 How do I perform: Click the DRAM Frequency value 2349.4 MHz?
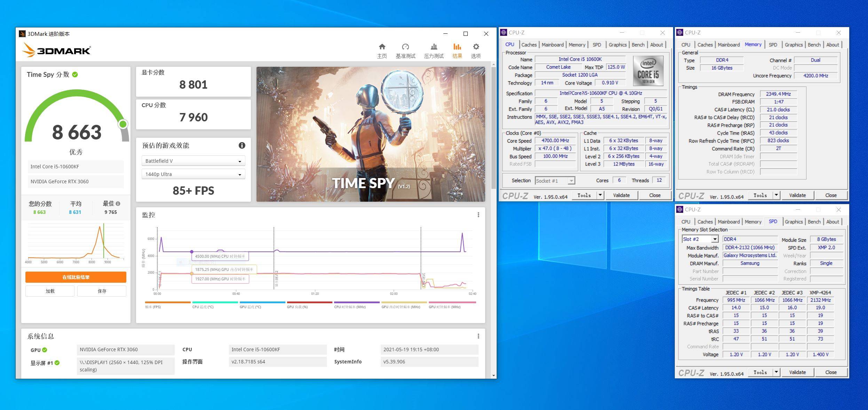point(778,94)
